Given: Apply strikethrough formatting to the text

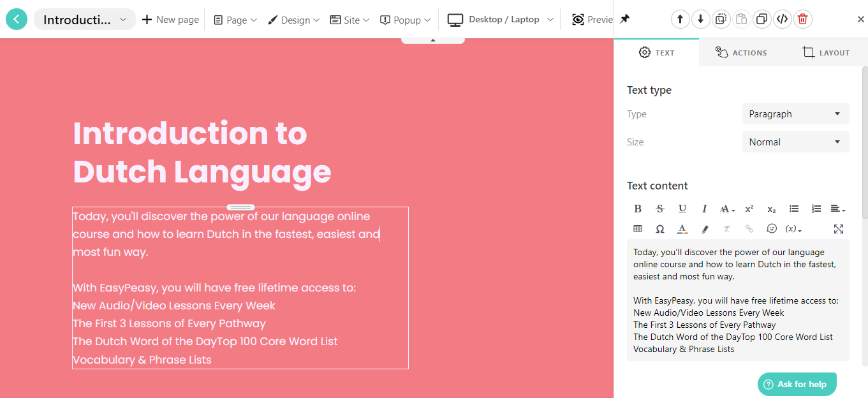Looking at the screenshot, I should click(660, 208).
